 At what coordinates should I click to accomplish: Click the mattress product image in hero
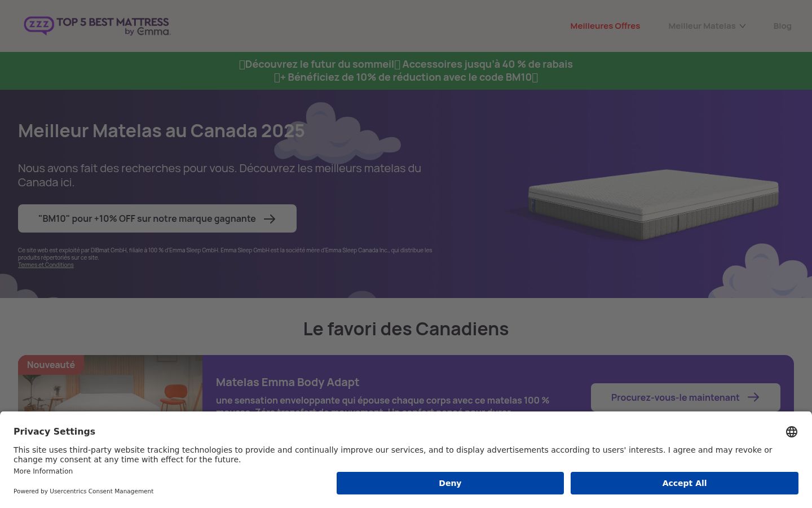pos(643,203)
